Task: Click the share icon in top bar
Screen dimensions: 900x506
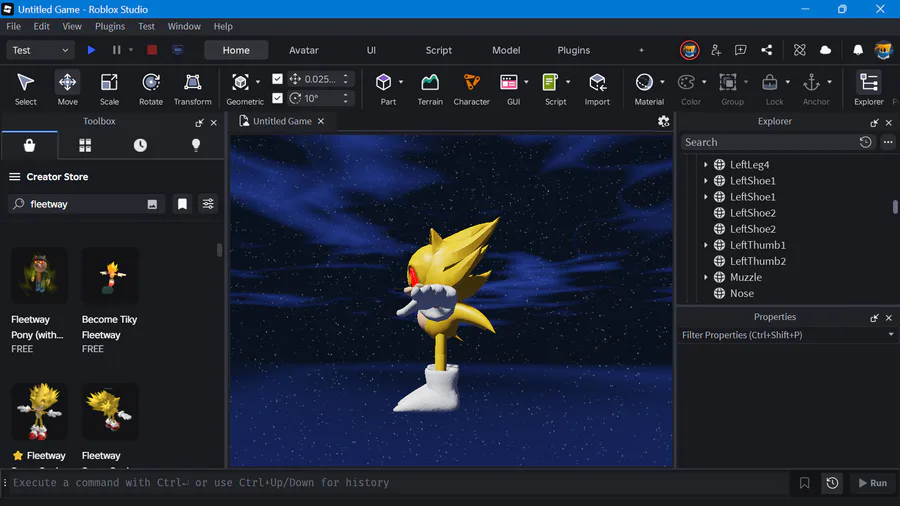Action: tap(766, 50)
